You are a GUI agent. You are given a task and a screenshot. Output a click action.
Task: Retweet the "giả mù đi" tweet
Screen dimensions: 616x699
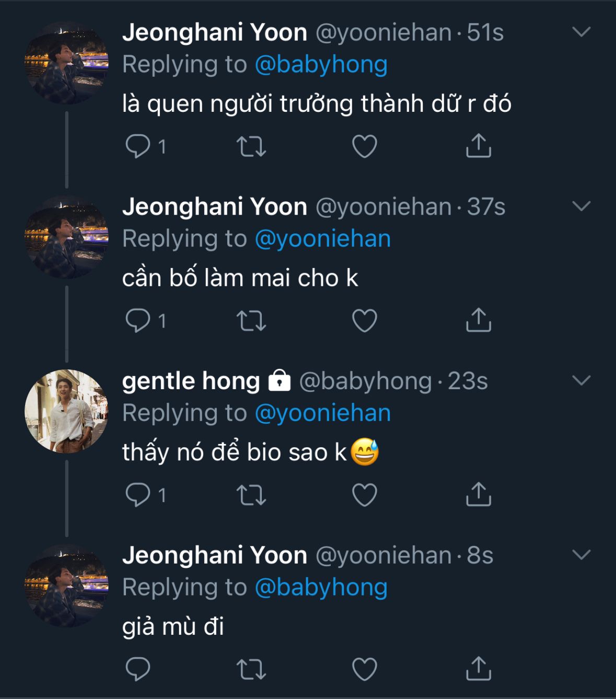click(x=251, y=669)
